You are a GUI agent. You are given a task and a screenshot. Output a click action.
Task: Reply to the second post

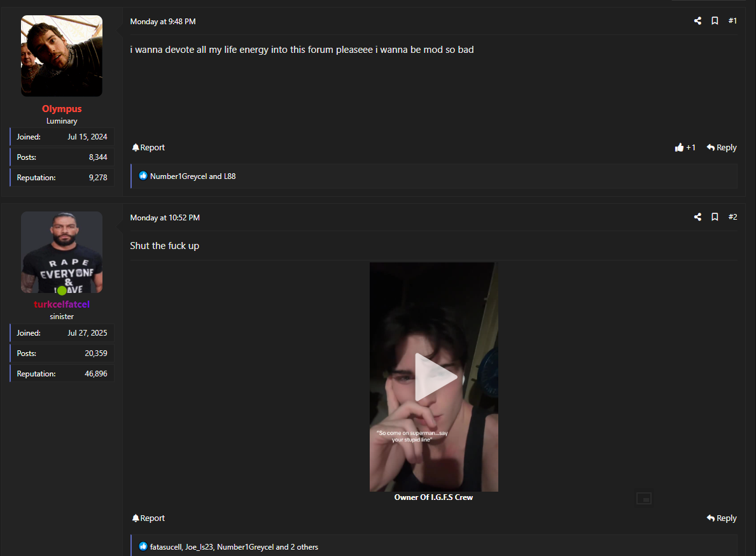(x=722, y=518)
